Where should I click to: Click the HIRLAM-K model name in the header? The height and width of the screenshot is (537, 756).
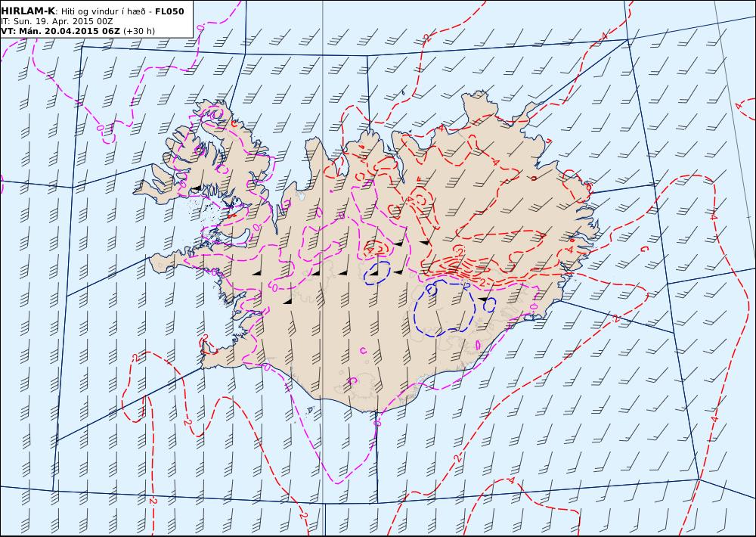(28, 11)
